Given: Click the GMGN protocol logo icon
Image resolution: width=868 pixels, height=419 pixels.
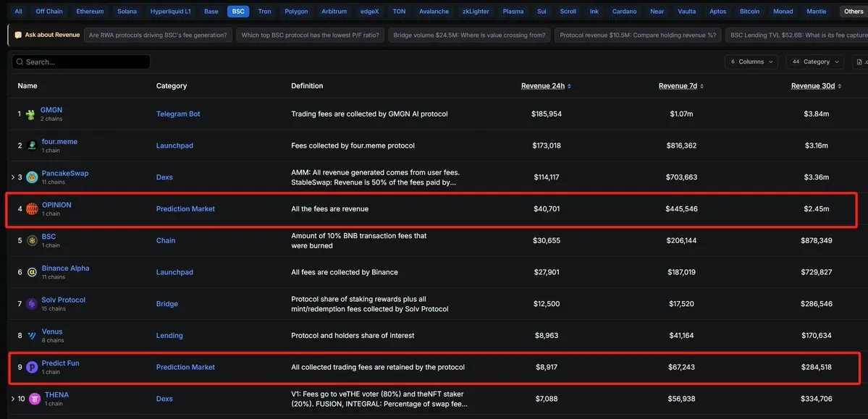Looking at the screenshot, I should [31, 114].
